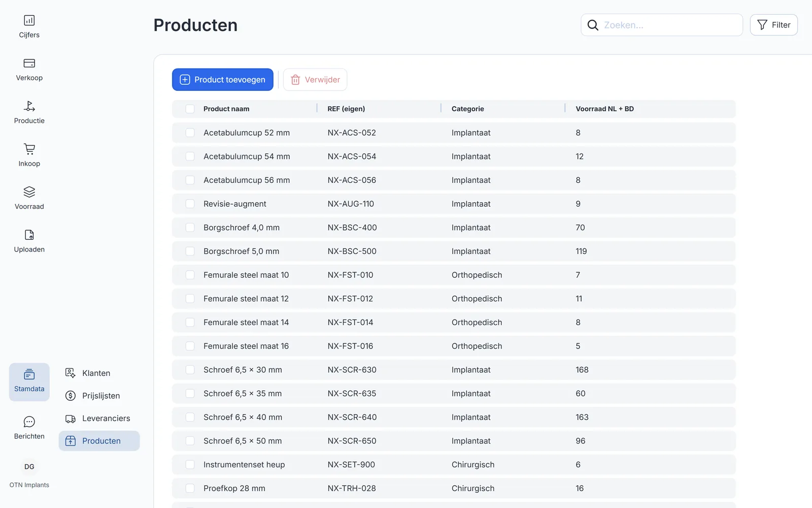The image size is (812, 508).
Task: Open the Klanten menu item
Action: pos(99,373)
